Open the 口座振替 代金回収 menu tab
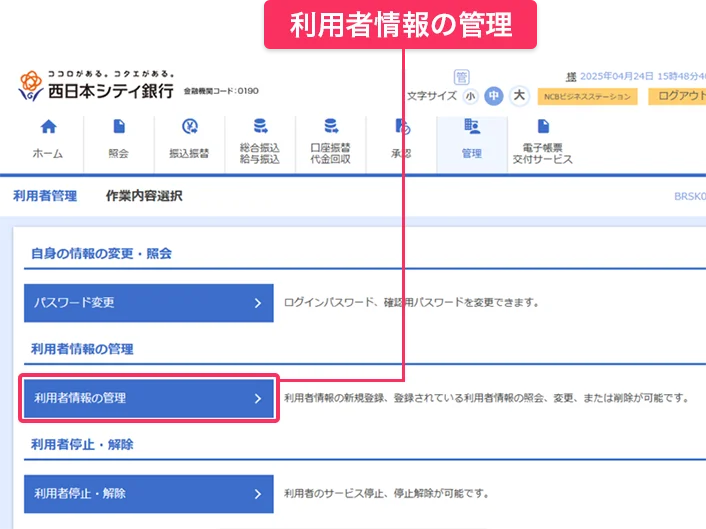The image size is (706, 529). tap(330, 144)
